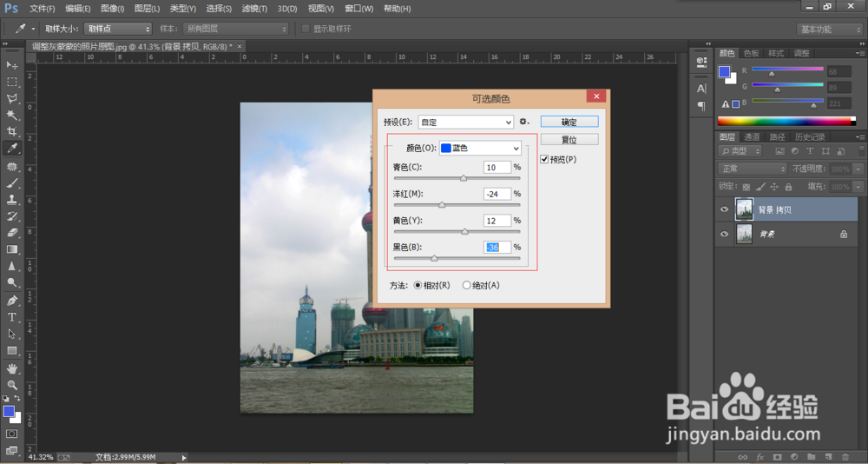Select the Eraser tool
The width and height of the screenshot is (868, 464).
[11, 233]
